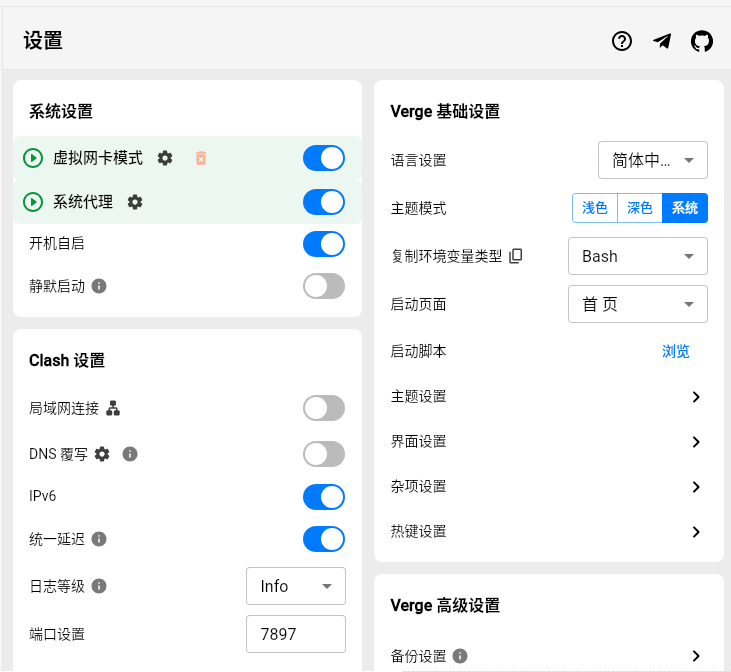Click the network icon next to 局域网连接
The width and height of the screenshot is (731, 672).
(113, 408)
